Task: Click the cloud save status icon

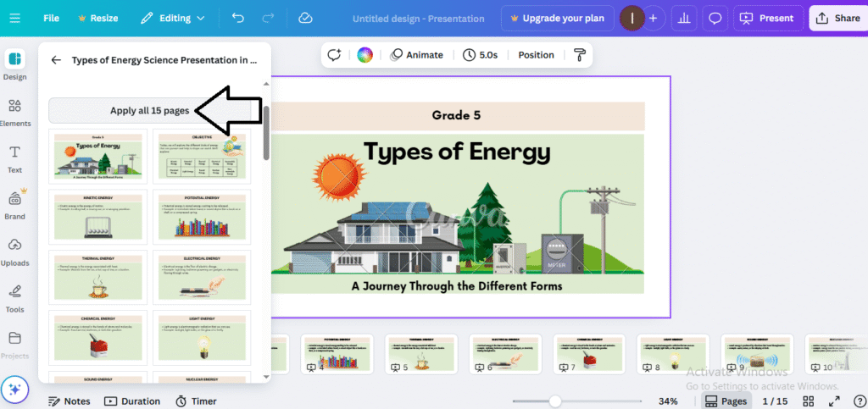Action: [306, 18]
